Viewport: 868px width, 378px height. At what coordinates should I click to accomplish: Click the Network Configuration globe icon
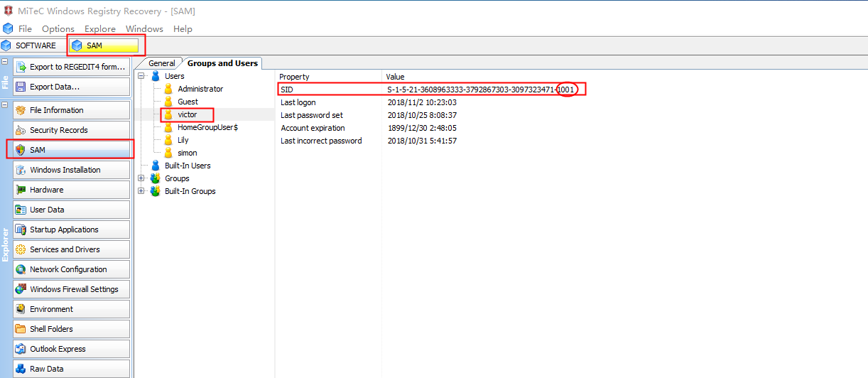click(x=21, y=269)
